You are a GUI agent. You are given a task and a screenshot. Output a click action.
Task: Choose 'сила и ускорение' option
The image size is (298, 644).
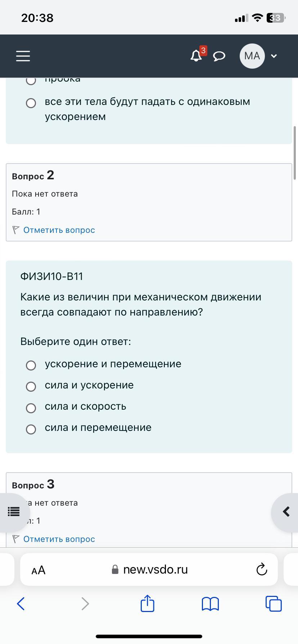(31, 387)
